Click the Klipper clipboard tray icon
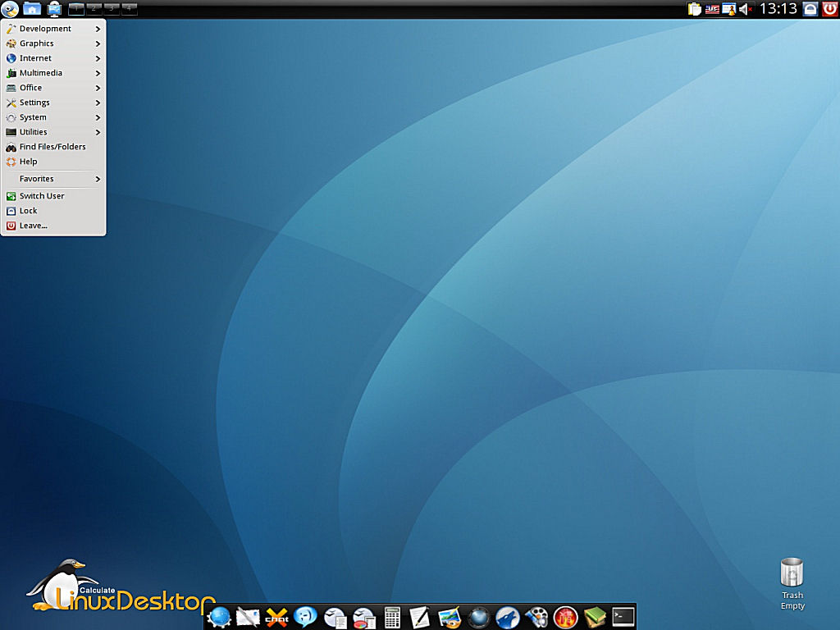The image size is (840, 630). point(695,9)
